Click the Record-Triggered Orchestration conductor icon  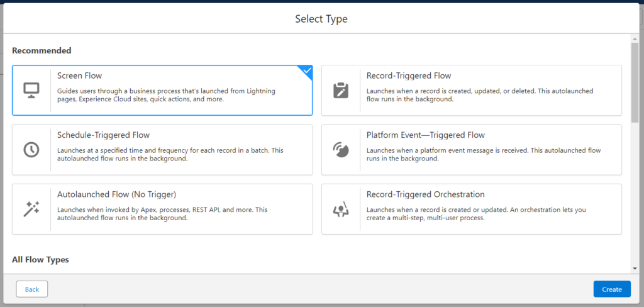tap(340, 209)
